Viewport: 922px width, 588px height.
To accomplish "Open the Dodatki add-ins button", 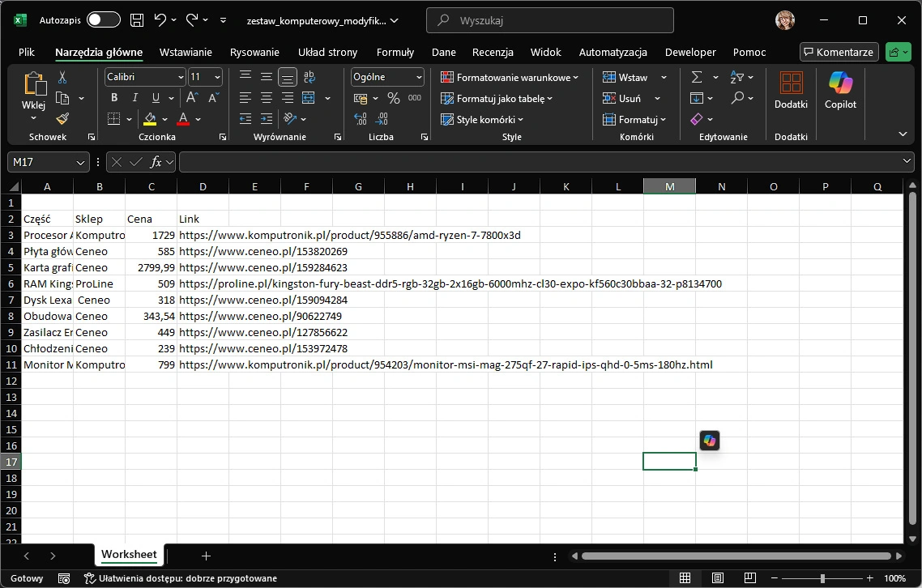I will (x=791, y=90).
